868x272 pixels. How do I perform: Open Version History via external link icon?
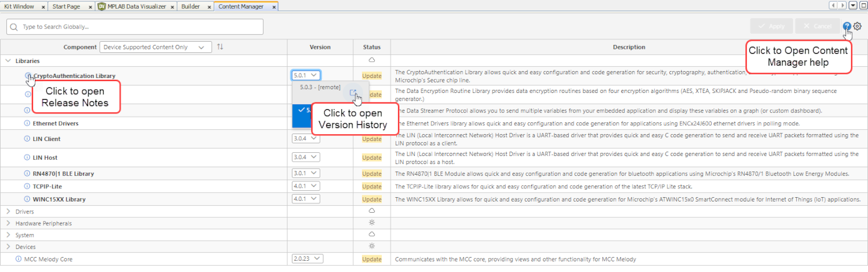coord(354,94)
